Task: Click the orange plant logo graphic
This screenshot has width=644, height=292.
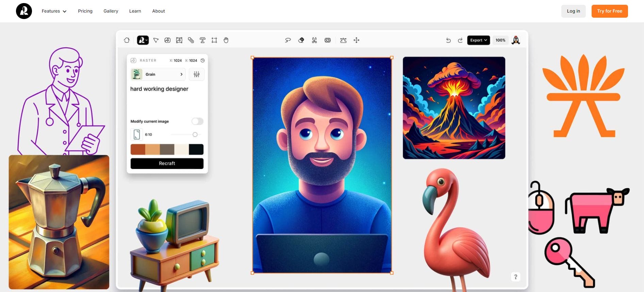Action: tap(583, 96)
